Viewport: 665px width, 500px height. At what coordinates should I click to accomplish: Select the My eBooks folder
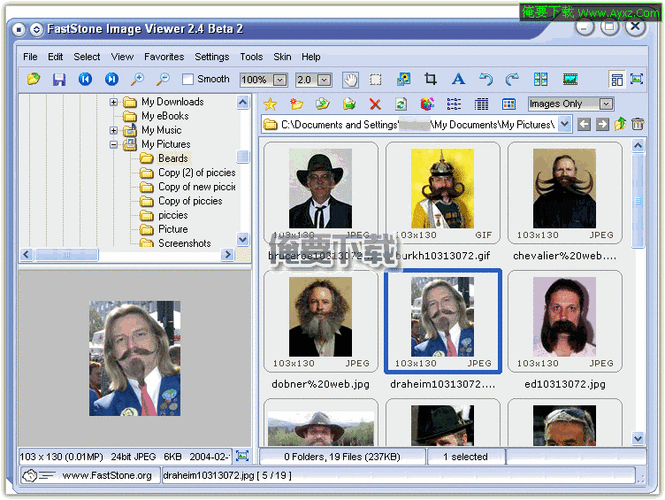tap(165, 116)
